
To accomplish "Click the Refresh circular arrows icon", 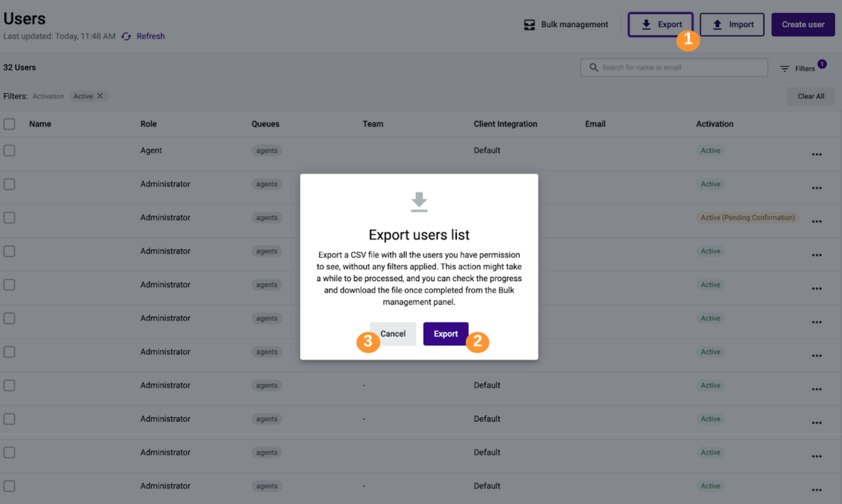I will pos(126,36).
